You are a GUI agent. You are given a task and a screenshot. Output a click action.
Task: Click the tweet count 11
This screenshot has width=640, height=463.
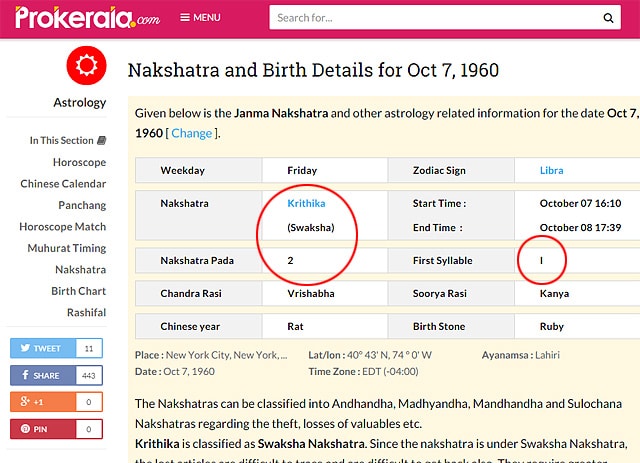click(x=89, y=348)
